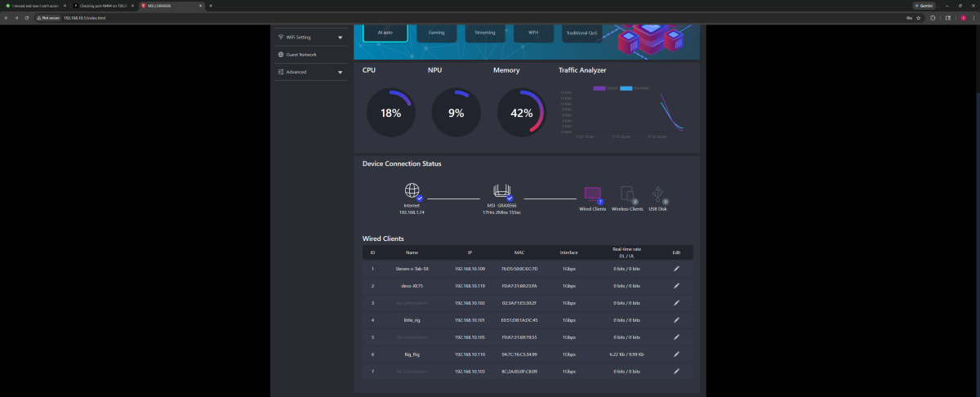Select the AI auto QoS mode
The height and width of the screenshot is (397, 980).
385,33
